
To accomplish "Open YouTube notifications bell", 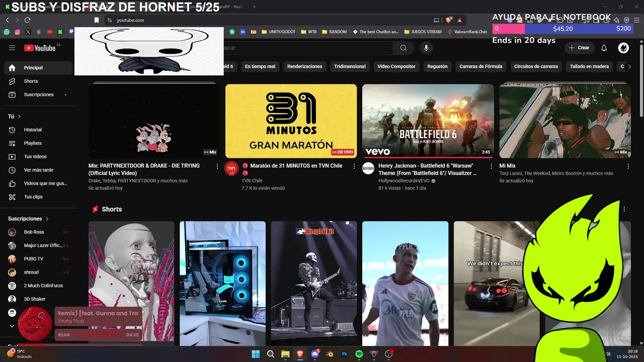I will click(x=604, y=48).
